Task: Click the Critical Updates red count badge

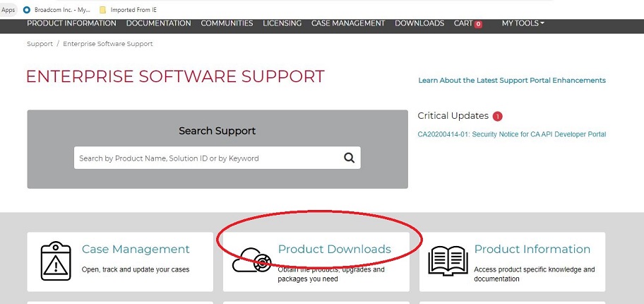Action: [x=497, y=117]
